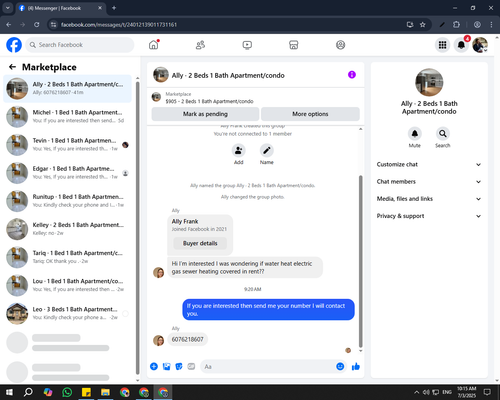Expand Chat members section
The image size is (500, 400).
point(429,182)
